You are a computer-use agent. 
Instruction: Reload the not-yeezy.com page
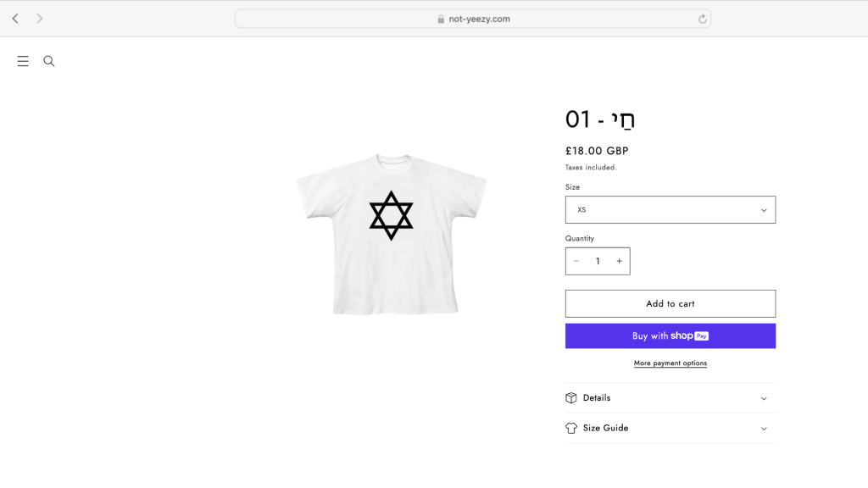pos(702,19)
